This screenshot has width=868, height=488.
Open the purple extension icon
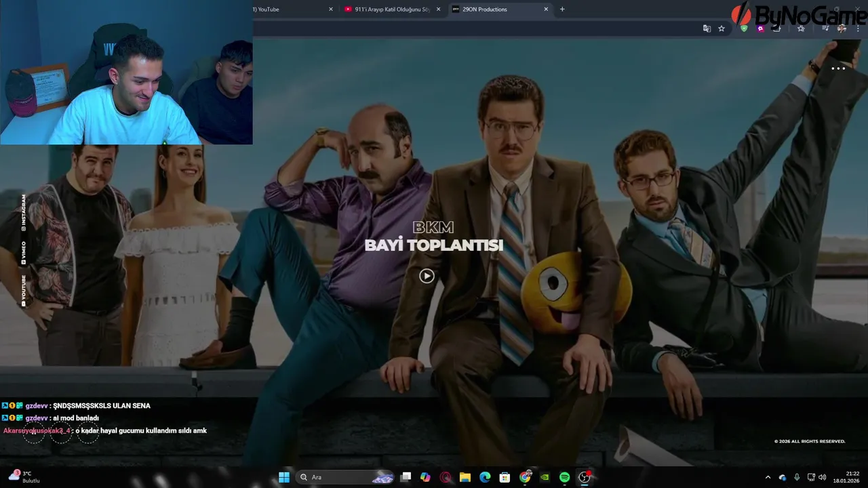point(761,28)
